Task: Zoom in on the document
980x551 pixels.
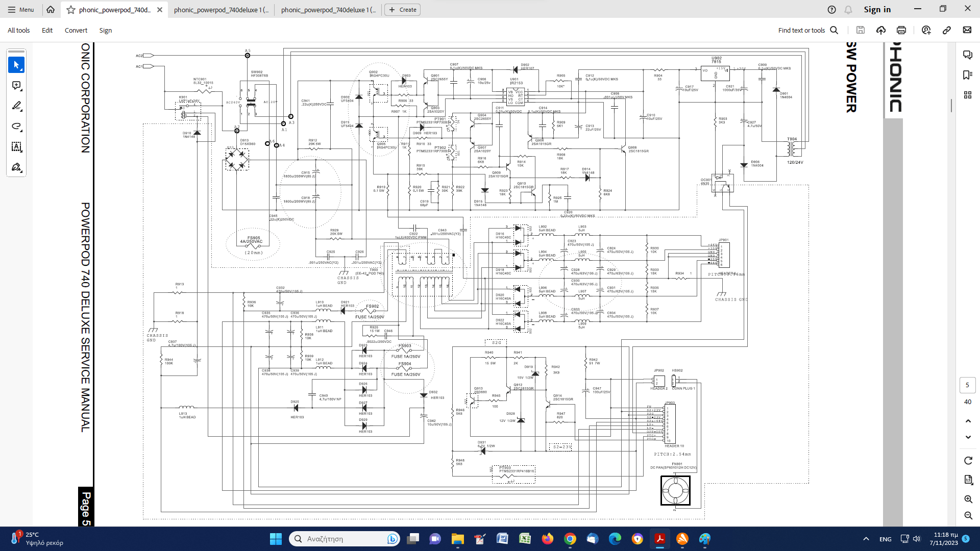Action: 968,499
